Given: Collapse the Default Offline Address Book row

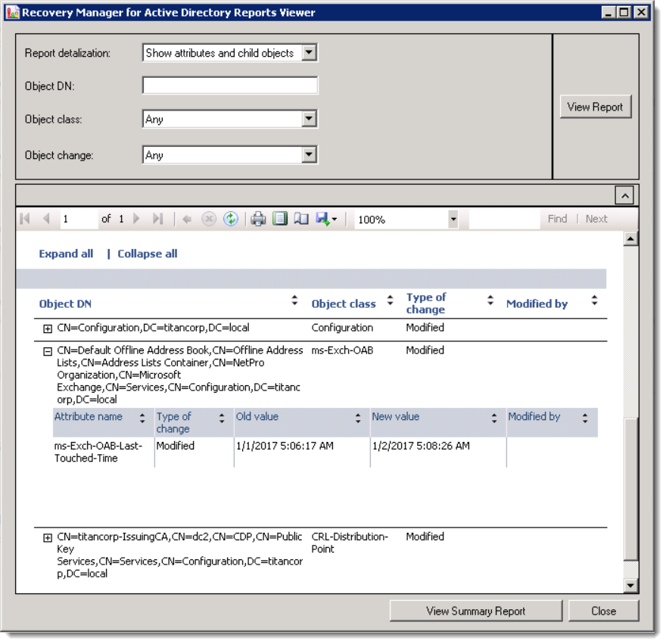Looking at the screenshot, I should point(48,352).
